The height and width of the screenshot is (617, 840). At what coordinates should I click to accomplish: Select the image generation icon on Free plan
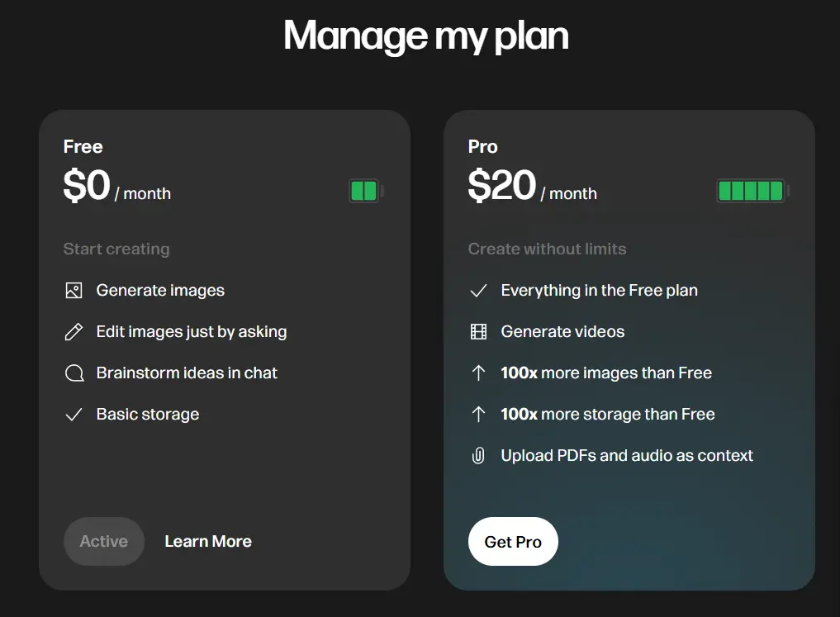(74, 290)
